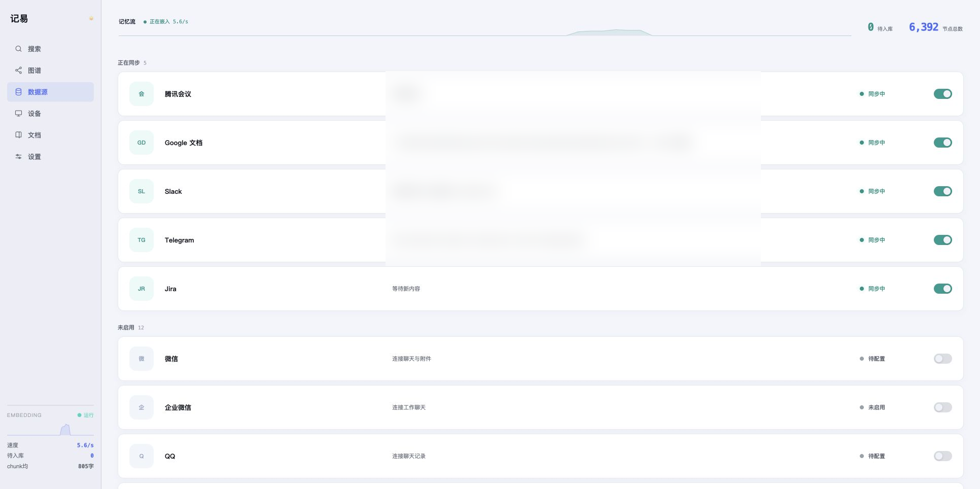Image resolution: width=980 pixels, height=489 pixels.
Task: Click the Google 文档 source name
Action: click(184, 143)
